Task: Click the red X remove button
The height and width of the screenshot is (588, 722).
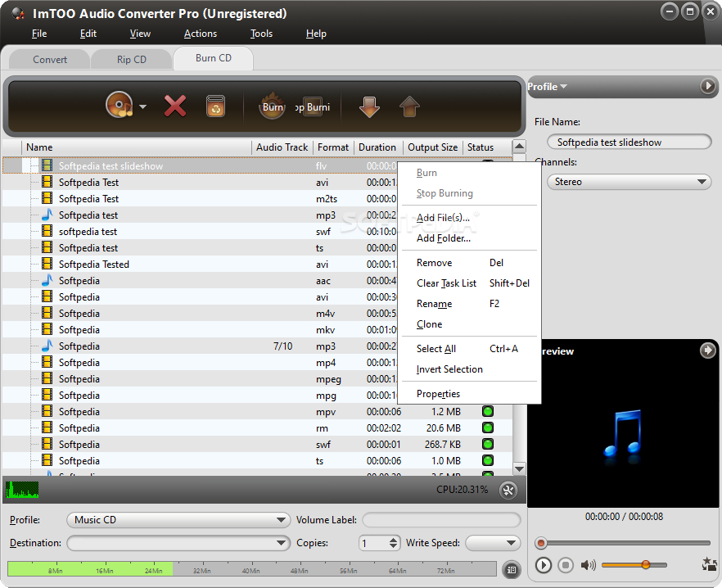Action: click(x=175, y=106)
